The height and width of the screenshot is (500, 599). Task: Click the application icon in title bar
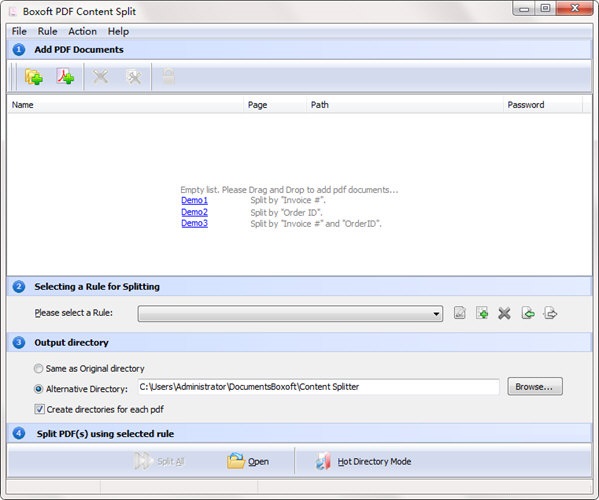coord(13,11)
